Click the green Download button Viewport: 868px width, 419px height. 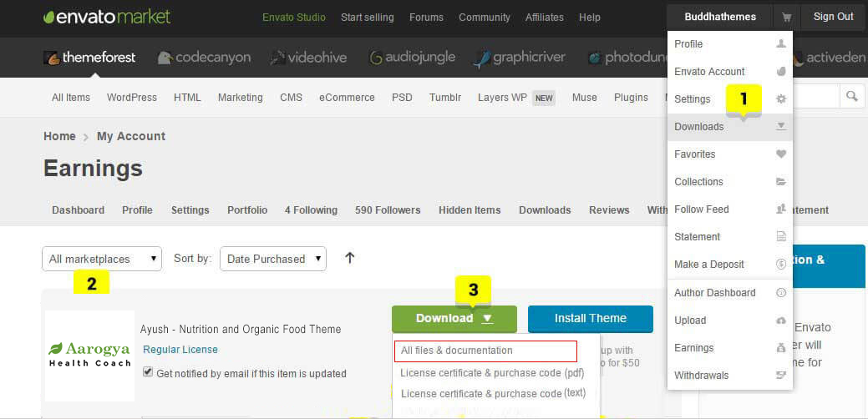[x=454, y=318]
